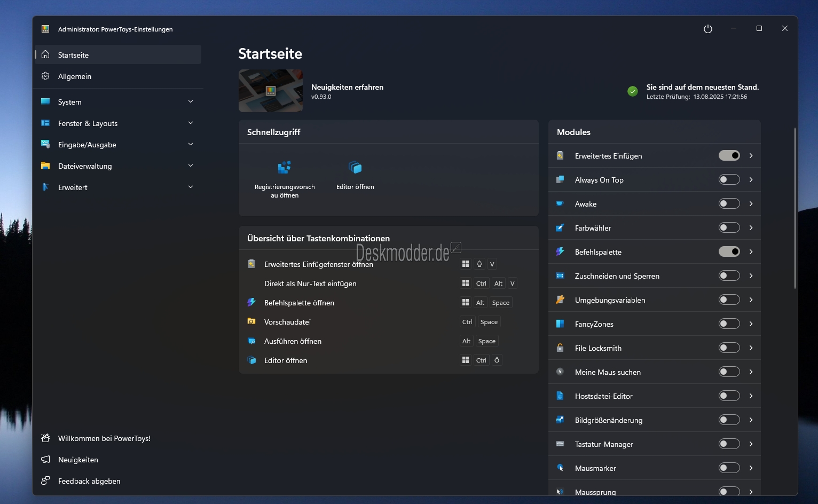Image resolution: width=818 pixels, height=504 pixels.
Task: Enable the Mausmarker toggle
Action: tap(729, 468)
